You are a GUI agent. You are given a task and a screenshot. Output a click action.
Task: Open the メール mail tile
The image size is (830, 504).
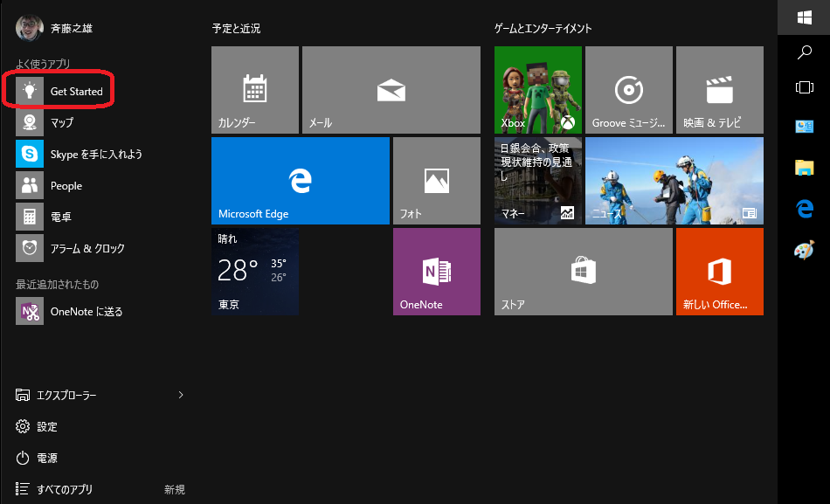click(391, 90)
